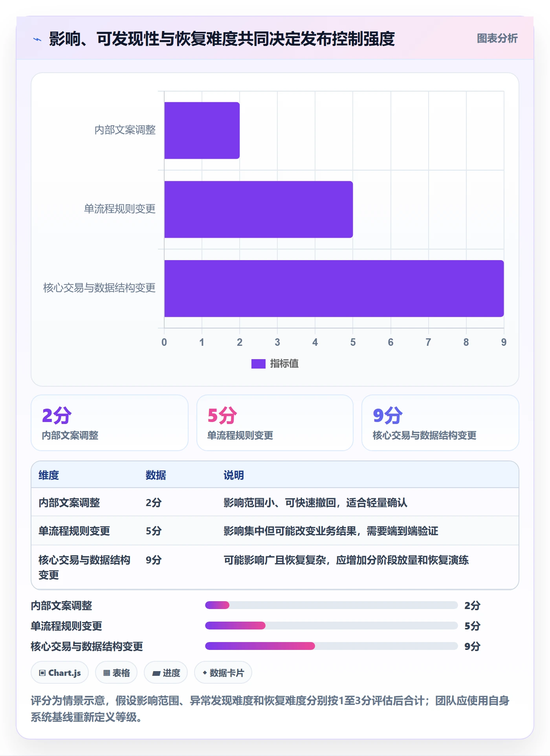Click the 2分 value in table
This screenshot has width=550, height=756.
(154, 503)
